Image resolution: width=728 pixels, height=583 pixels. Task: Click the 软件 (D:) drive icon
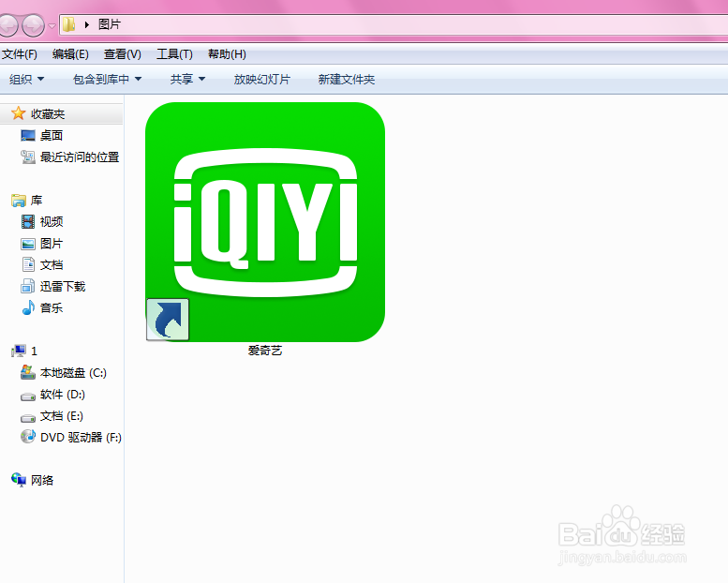pyautogui.click(x=28, y=396)
